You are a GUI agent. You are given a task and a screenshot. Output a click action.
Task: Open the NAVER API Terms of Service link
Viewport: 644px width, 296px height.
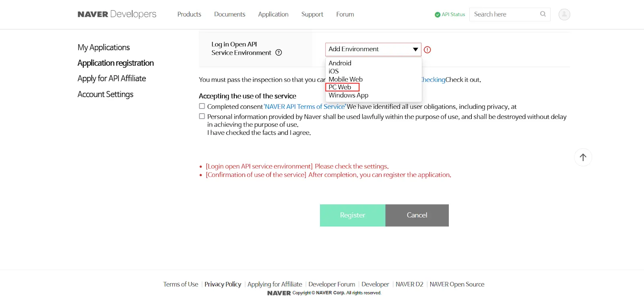click(x=305, y=107)
